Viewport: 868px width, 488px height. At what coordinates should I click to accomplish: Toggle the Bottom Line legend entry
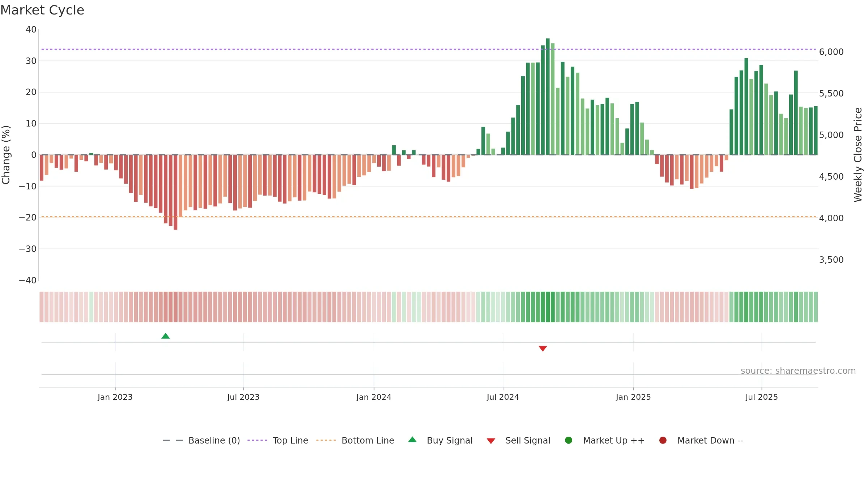click(355, 441)
